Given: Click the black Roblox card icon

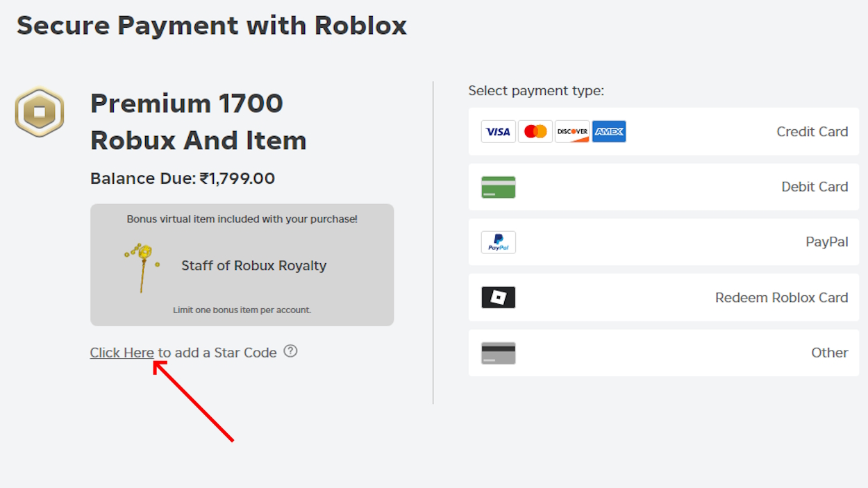Looking at the screenshot, I should point(499,297).
